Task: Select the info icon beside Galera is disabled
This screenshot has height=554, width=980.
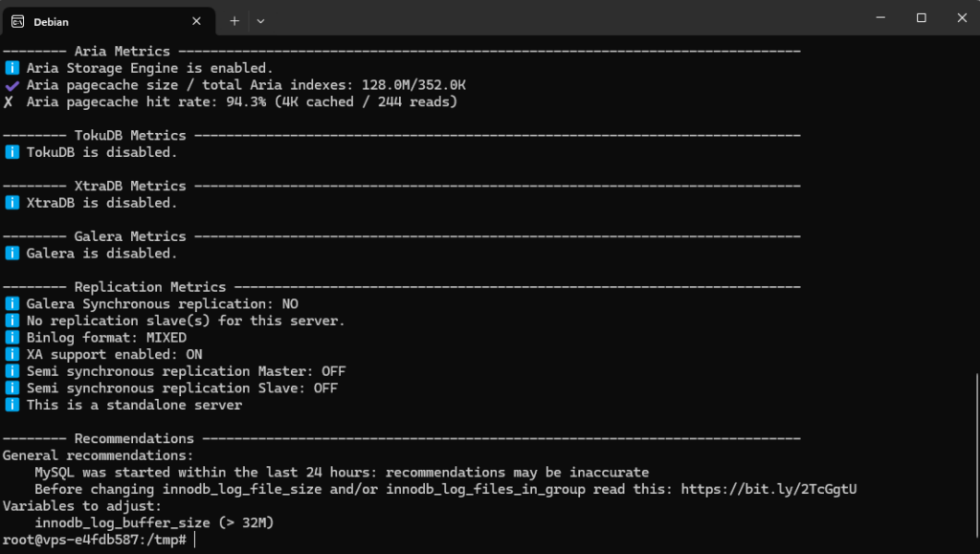Action: [x=11, y=253]
